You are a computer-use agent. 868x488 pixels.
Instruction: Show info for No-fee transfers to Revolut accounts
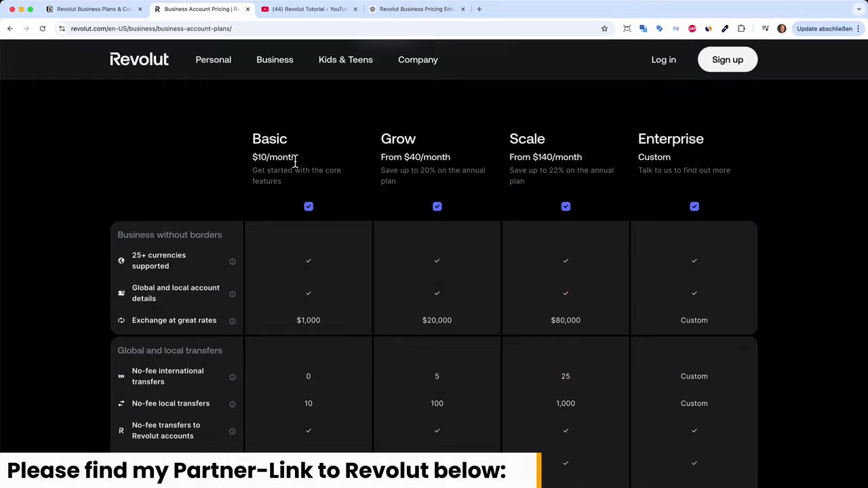coord(232,431)
